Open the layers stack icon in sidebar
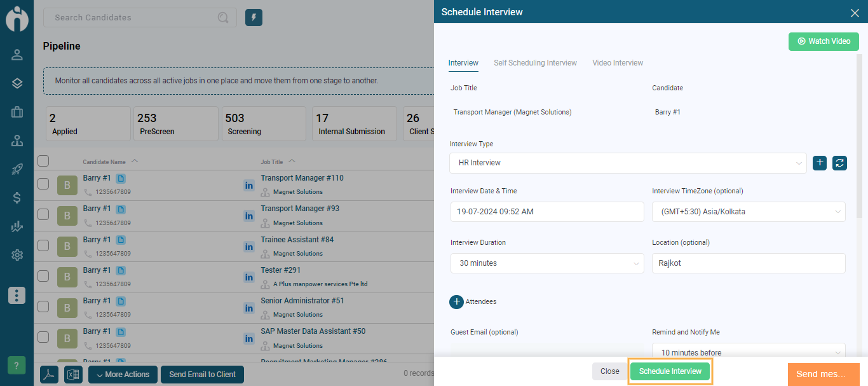 coord(17,83)
